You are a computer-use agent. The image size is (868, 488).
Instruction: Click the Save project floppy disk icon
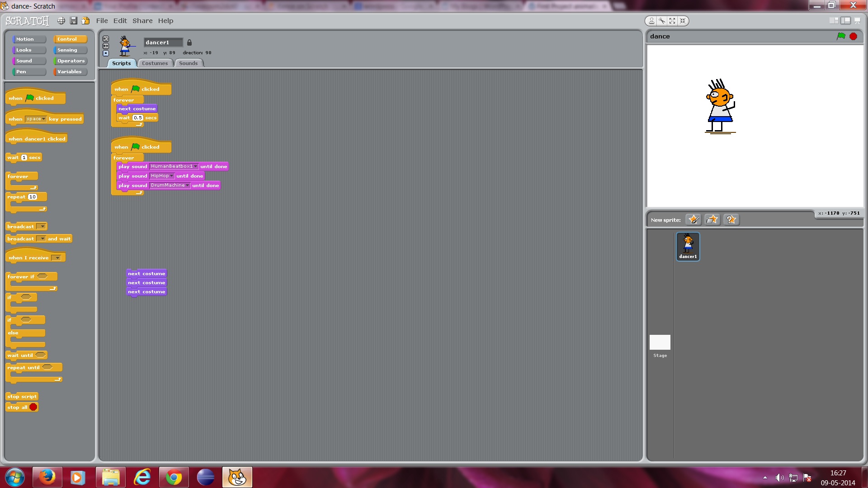73,21
